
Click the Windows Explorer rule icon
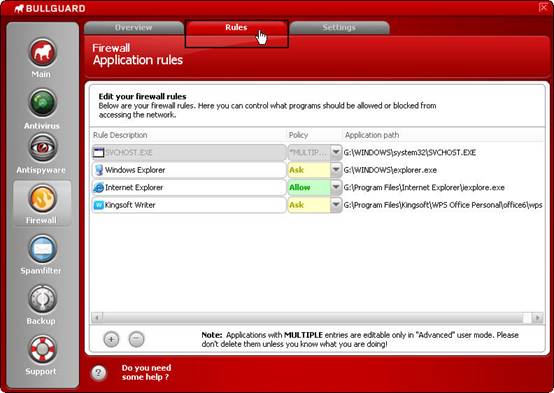[x=99, y=170]
